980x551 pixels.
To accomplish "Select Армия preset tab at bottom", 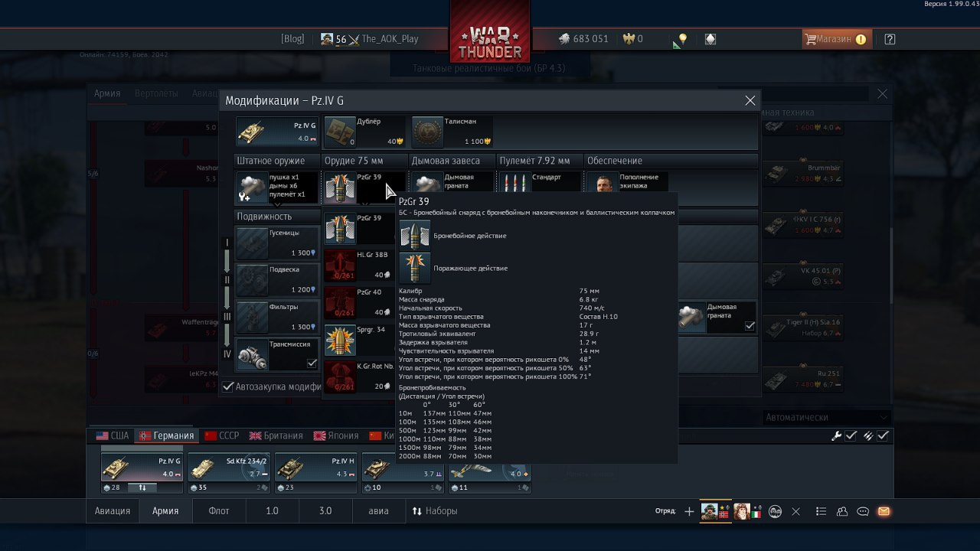I will pyautogui.click(x=165, y=511).
